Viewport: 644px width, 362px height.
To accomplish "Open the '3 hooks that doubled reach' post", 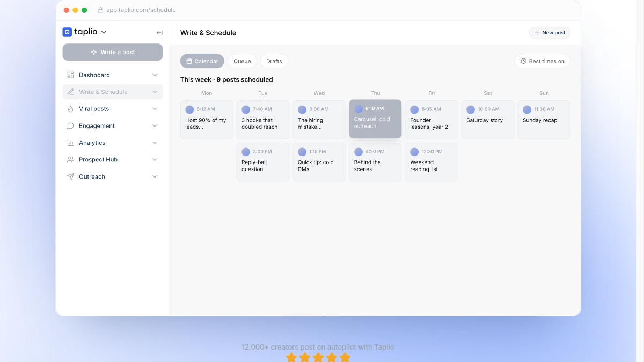I will (263, 120).
